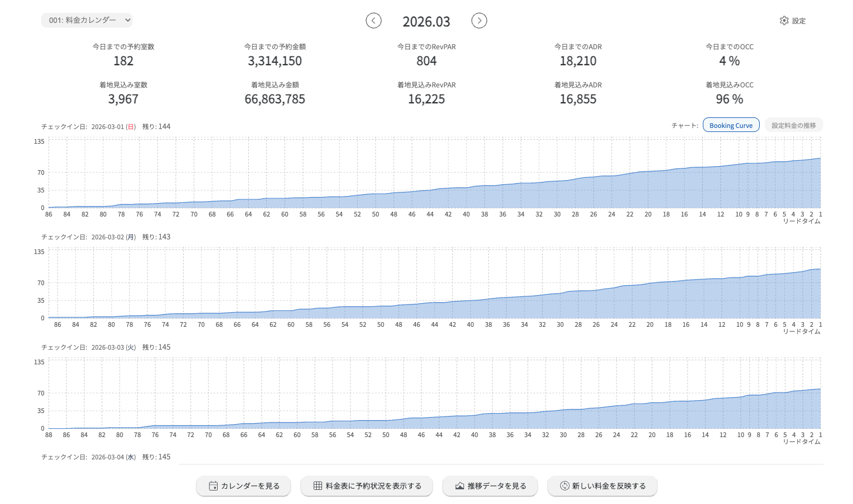Click the 今日までの予約室数 value 182
This screenshot has height=504, width=853.
click(123, 61)
